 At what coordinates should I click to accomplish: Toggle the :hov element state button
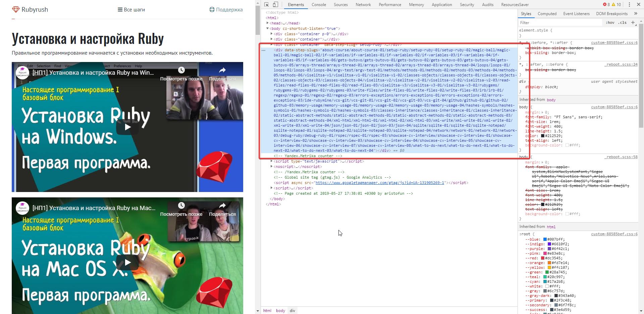(610, 22)
